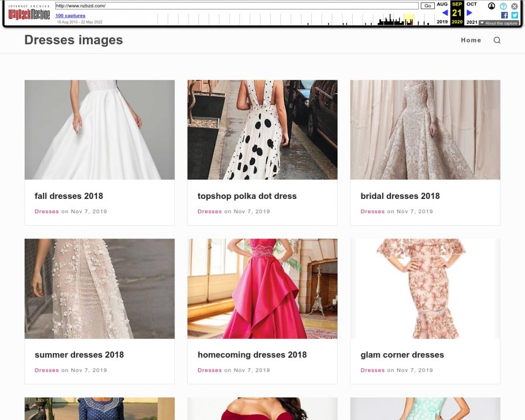Viewport: 525px width, 420px height.
Task: Open the Wayback user account icon
Action: point(491,6)
